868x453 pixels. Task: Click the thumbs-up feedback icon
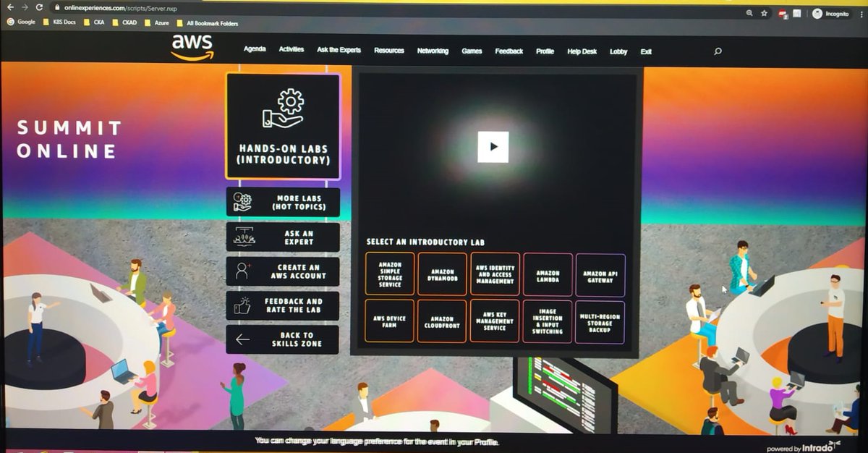pos(242,305)
